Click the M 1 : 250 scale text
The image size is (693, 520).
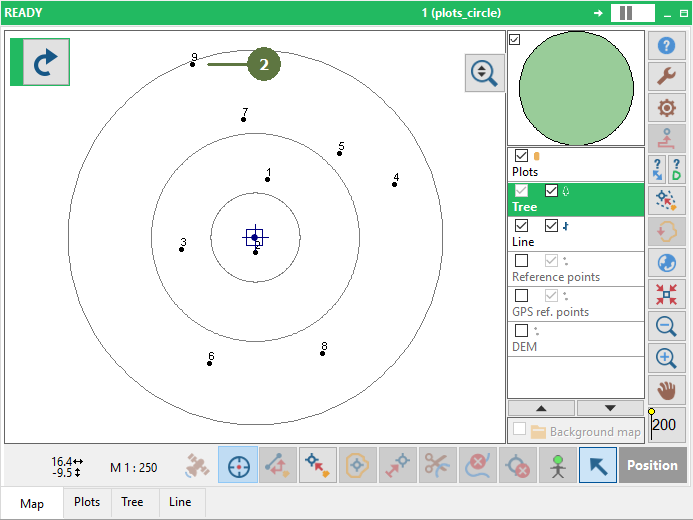[x=133, y=467]
